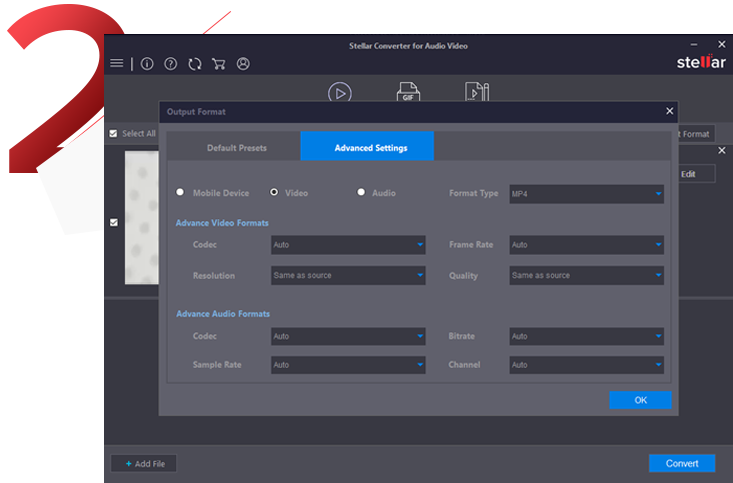733x483 pixels.
Task: Select the GIF maker icon
Action: click(x=408, y=92)
